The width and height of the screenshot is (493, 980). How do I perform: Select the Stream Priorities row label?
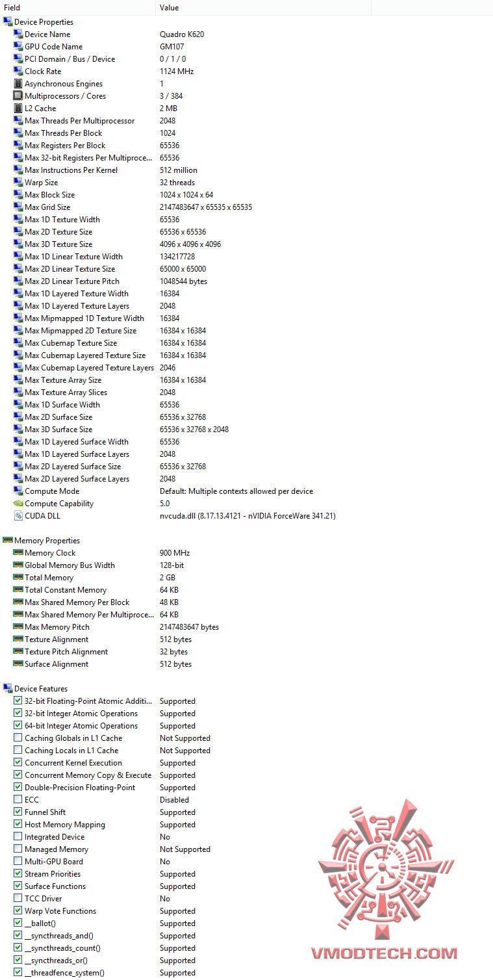point(53,873)
